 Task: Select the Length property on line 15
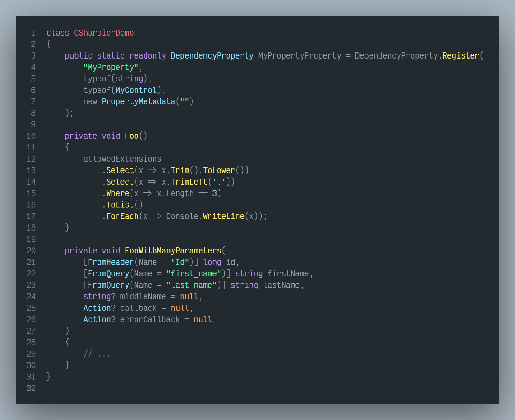tap(180, 194)
